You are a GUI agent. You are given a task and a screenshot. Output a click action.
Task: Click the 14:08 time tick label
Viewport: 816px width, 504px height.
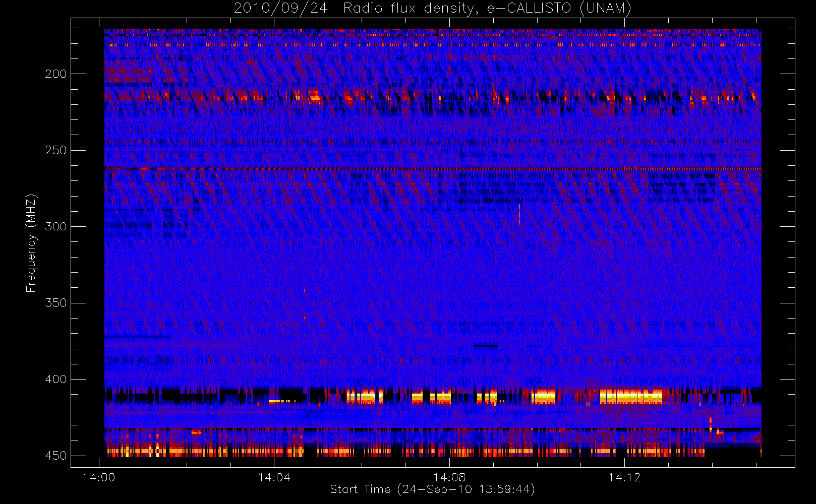point(449,477)
